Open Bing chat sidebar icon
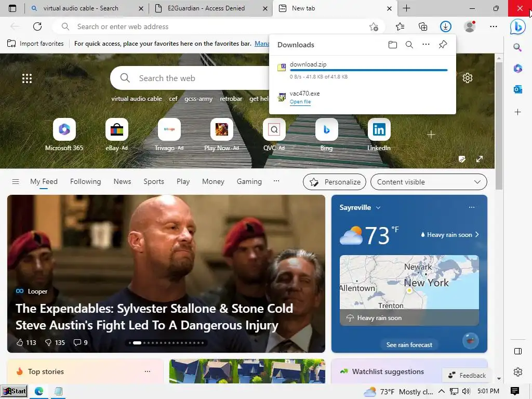 click(x=518, y=26)
